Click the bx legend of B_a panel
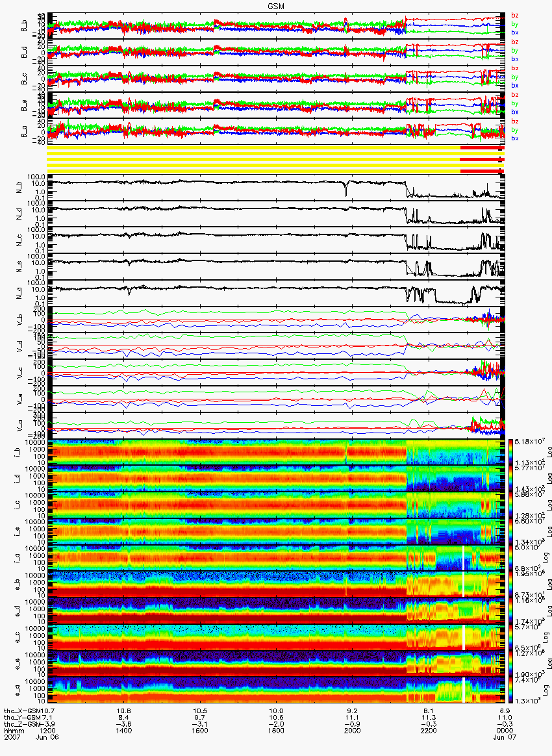Screen dimensions: 552x756 pos(515,138)
